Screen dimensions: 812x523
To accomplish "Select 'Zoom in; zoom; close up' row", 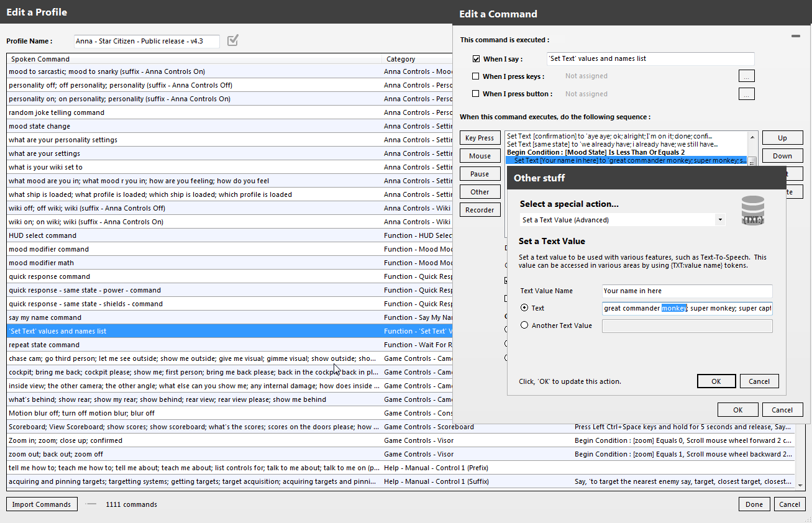I will coord(401,440).
